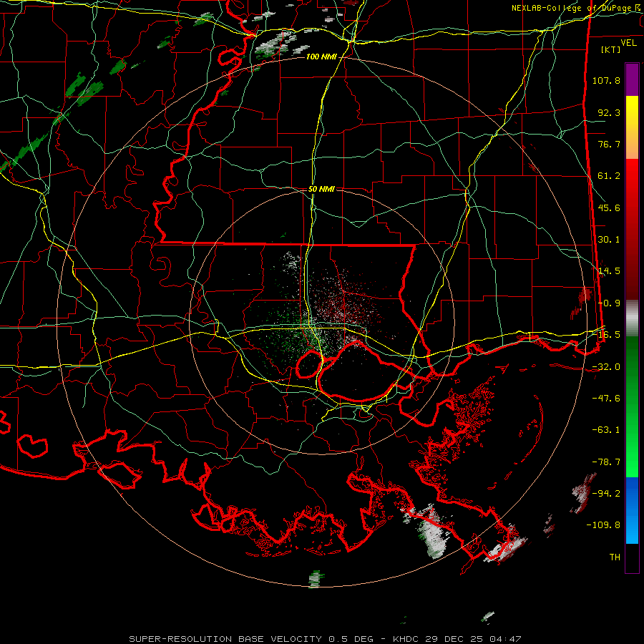Viewport: 644px width, 644px height.
Task: Click the '50 NMI' range ring label
Action: (321, 189)
